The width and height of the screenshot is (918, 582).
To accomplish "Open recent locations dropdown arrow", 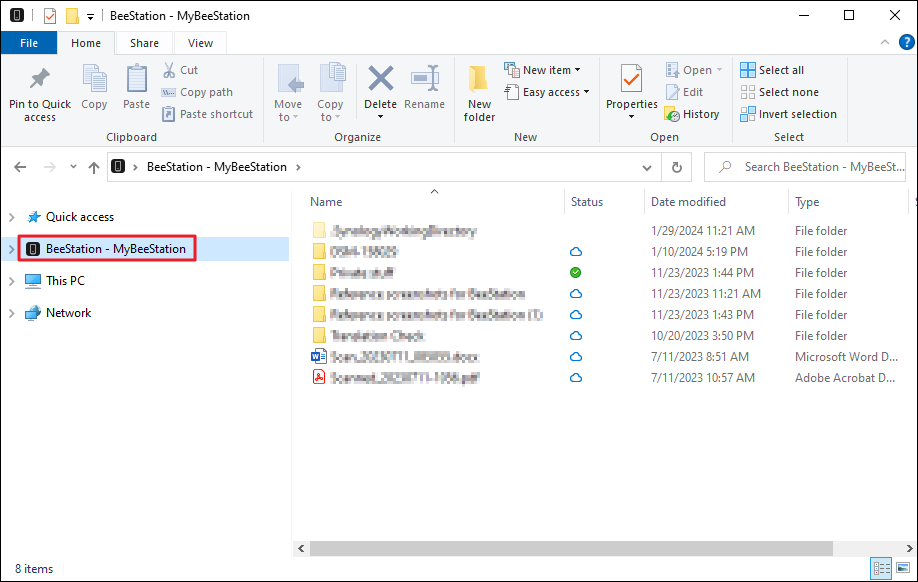I will (73, 167).
